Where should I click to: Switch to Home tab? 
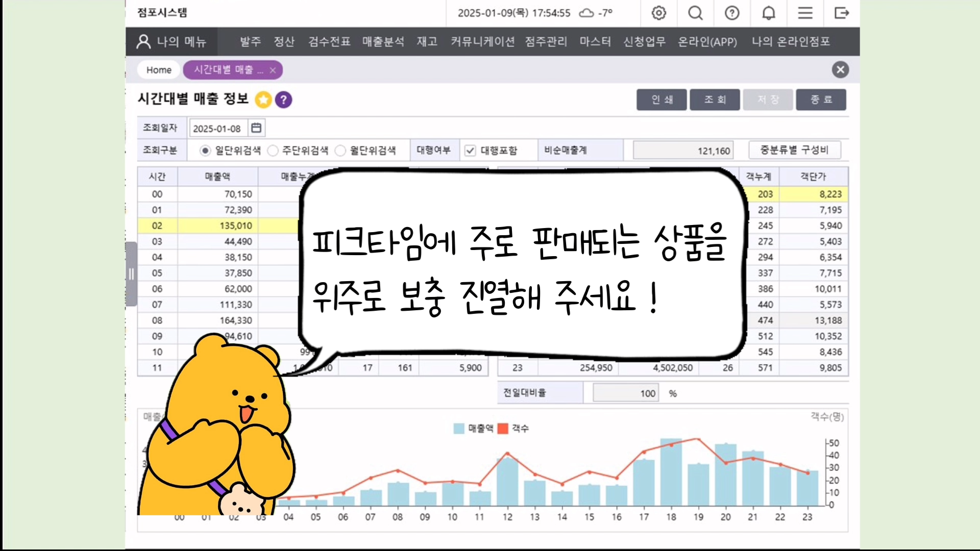(x=159, y=70)
